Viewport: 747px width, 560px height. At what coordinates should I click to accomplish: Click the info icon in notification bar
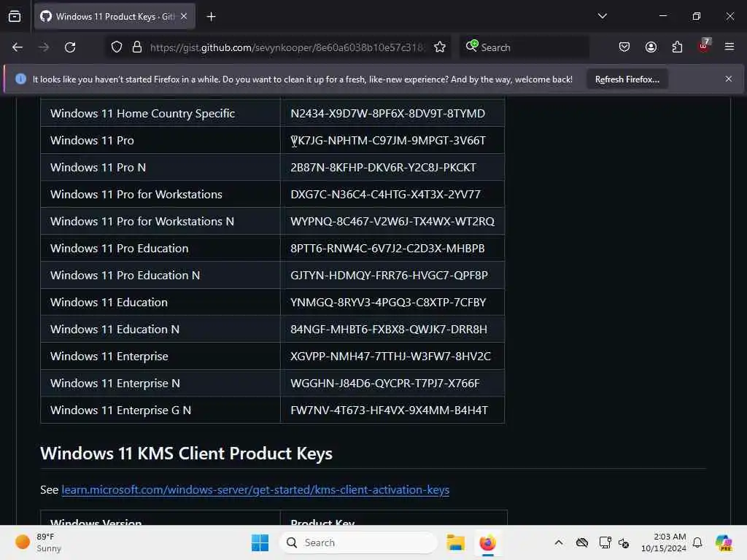[x=20, y=79]
